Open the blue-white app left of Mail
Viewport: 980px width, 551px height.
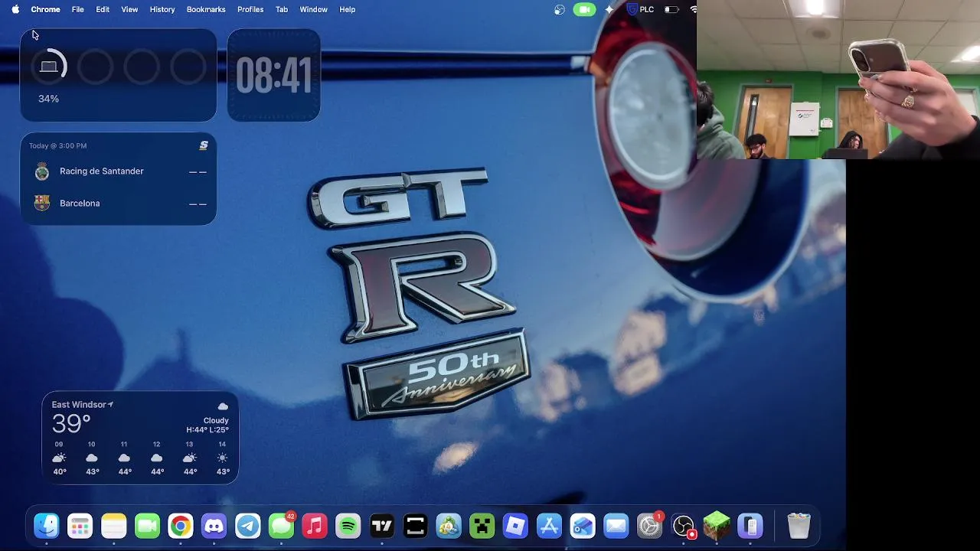(x=583, y=526)
